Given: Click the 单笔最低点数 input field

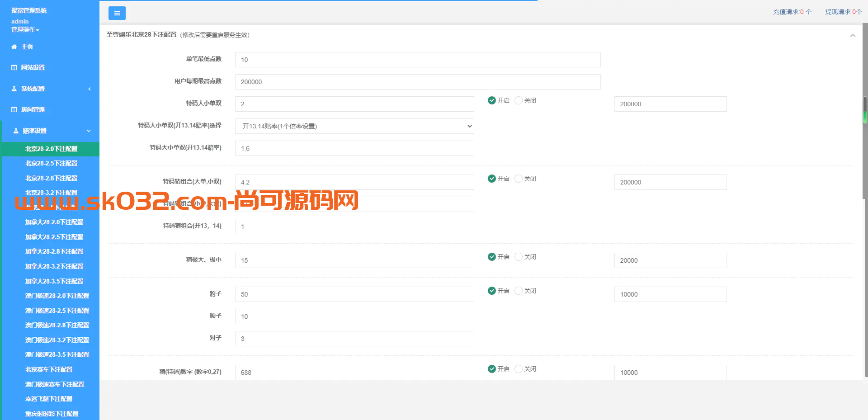Looking at the screenshot, I should 418,60.
